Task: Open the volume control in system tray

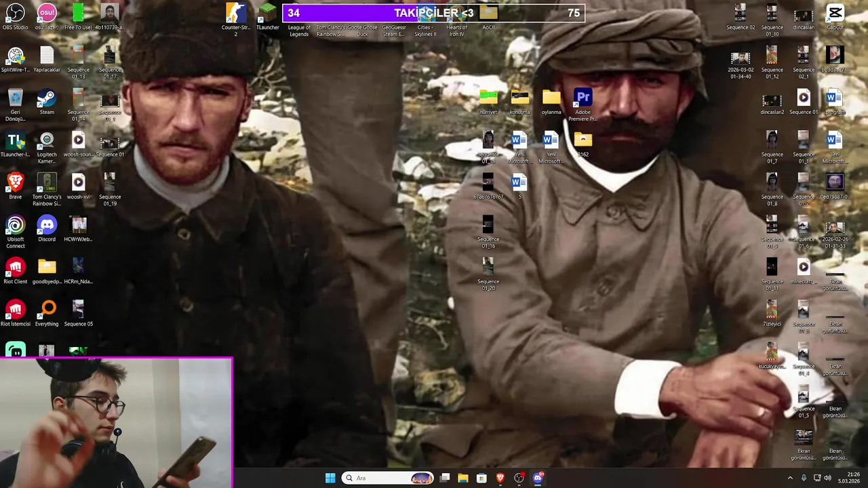Action: 827,478
